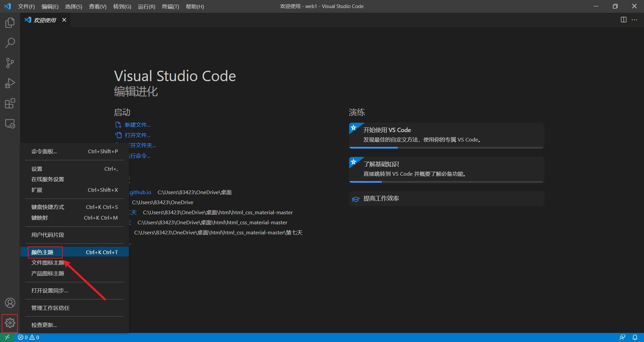Click recent path C:\Users\83423\OneDrive
This screenshot has height=342, width=644.
tap(163, 203)
